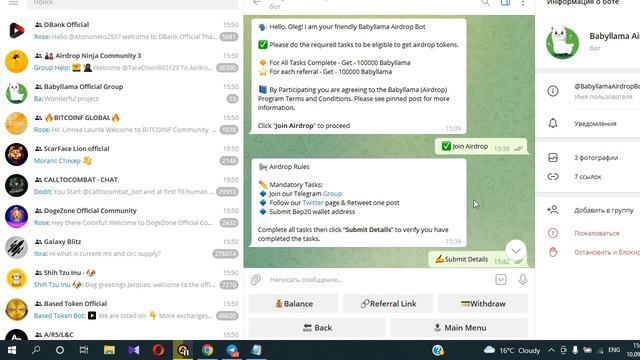This screenshot has height=360, width=640.
Task: Click the Babyllama bot profile picture
Action: click(x=562, y=42)
